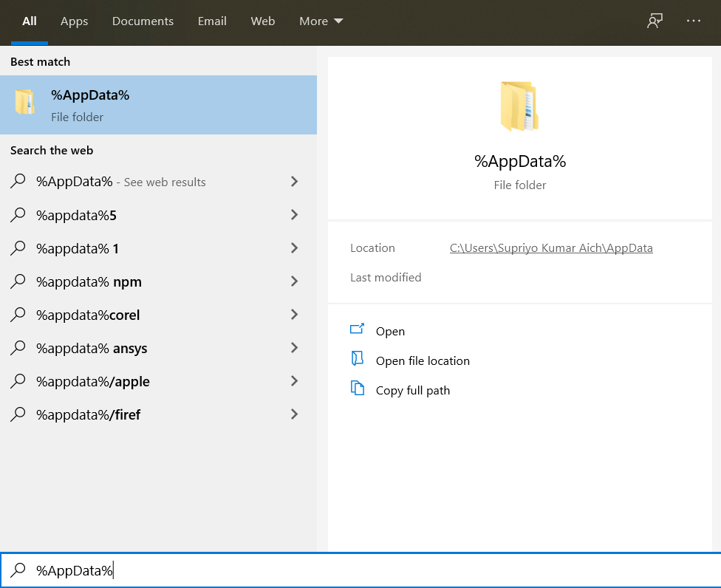
Task: Expand the %appdata% 1 suggestion chevron
Action: click(x=294, y=248)
